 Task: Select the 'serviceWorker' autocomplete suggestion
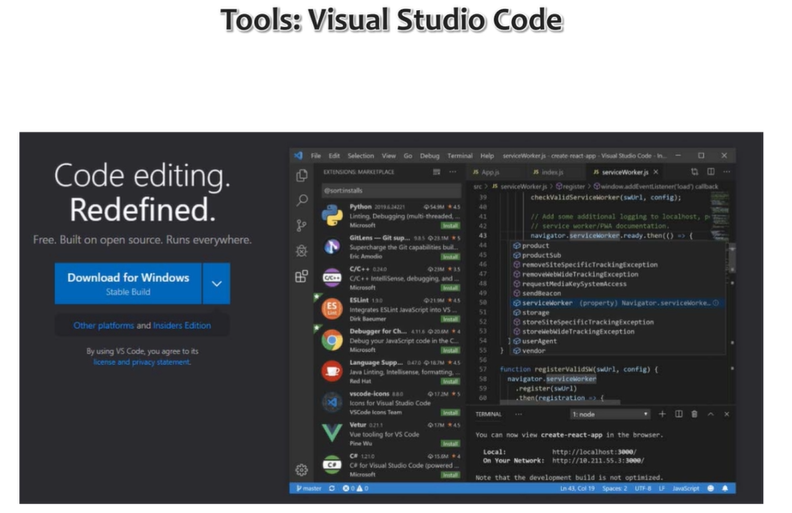[617, 303]
